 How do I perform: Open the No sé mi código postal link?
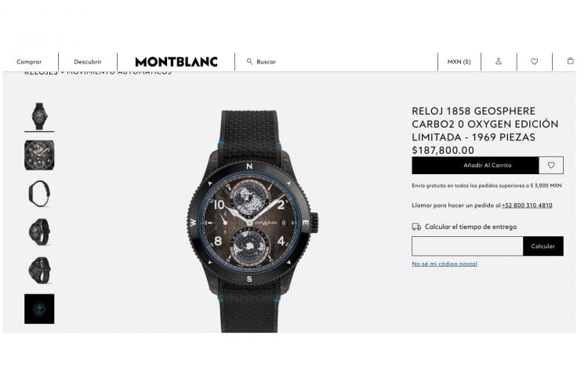coord(445,264)
